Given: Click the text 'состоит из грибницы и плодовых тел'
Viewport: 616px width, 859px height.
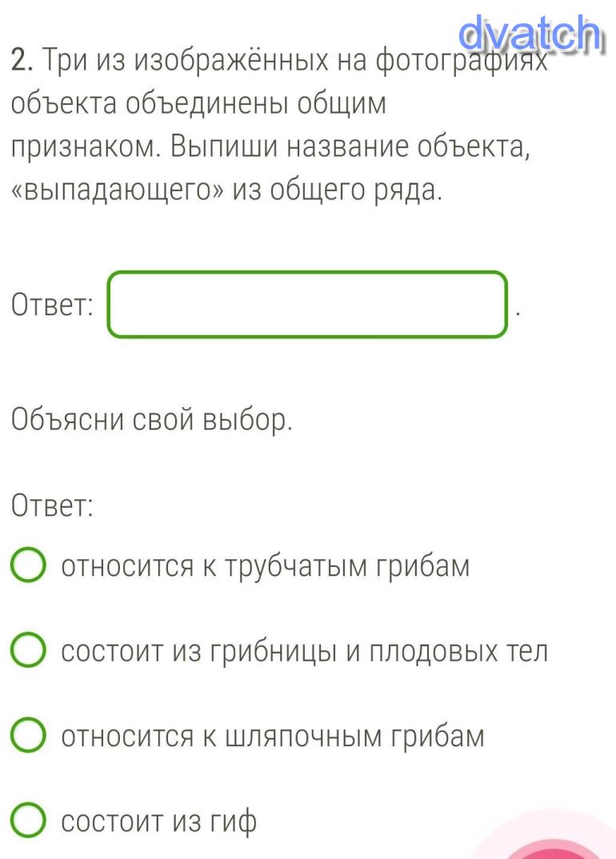Looking at the screenshot, I should [305, 651].
